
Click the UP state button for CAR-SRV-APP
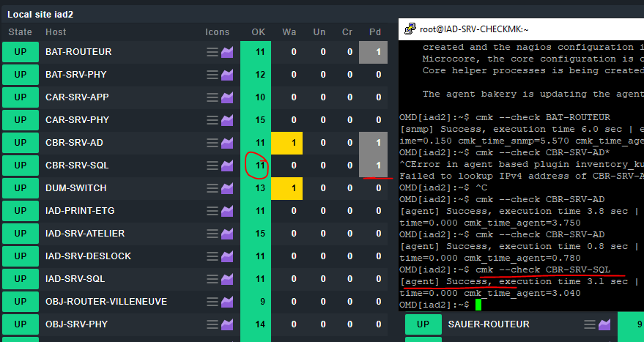coord(20,97)
